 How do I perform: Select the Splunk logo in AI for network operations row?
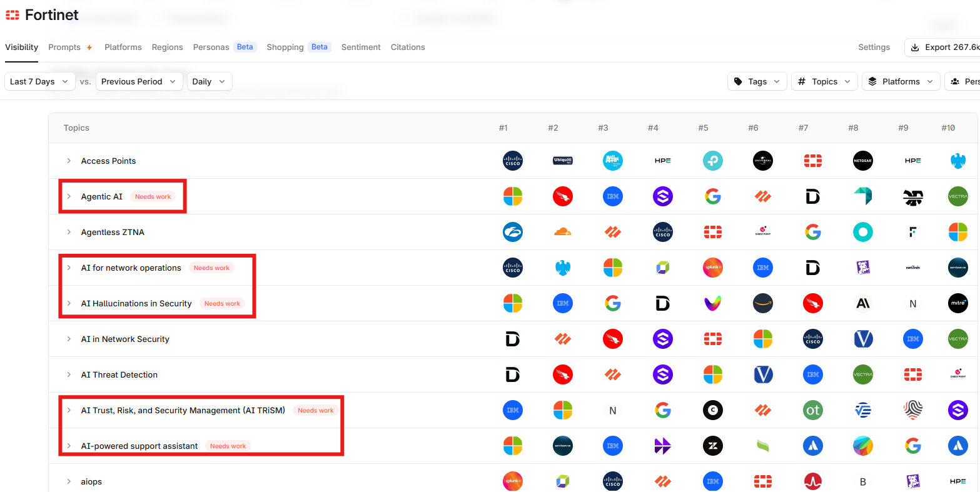713,268
